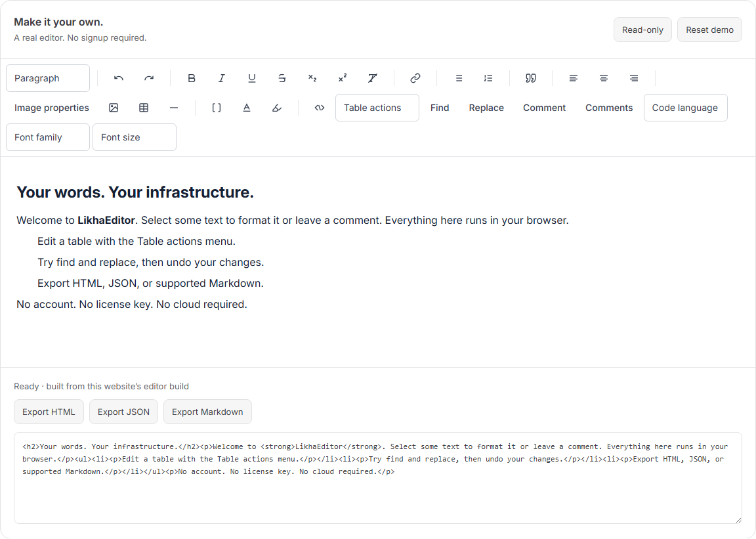Viewport: 756px width, 539px height.
Task: Click the Replace toolbar button
Action: 486,108
